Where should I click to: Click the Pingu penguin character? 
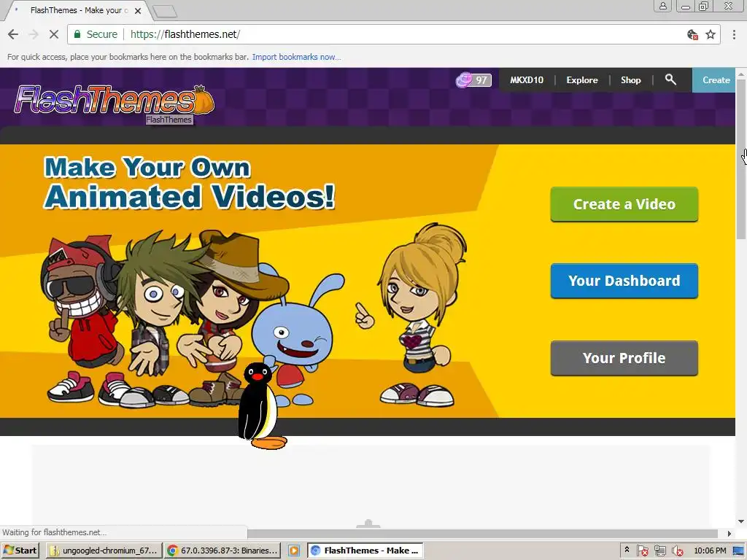tap(261, 406)
